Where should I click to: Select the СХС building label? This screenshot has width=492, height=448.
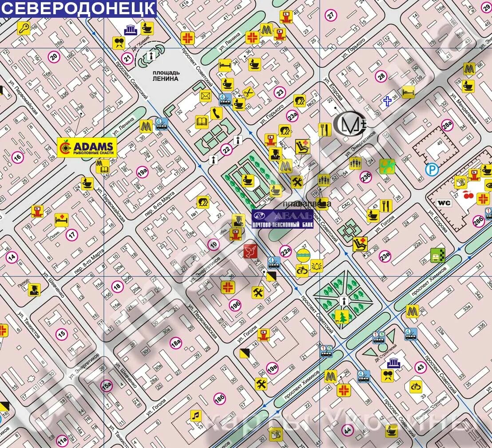tap(346, 206)
